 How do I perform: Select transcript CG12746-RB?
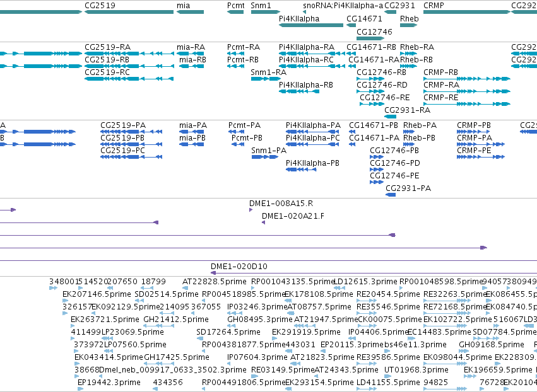370,79
